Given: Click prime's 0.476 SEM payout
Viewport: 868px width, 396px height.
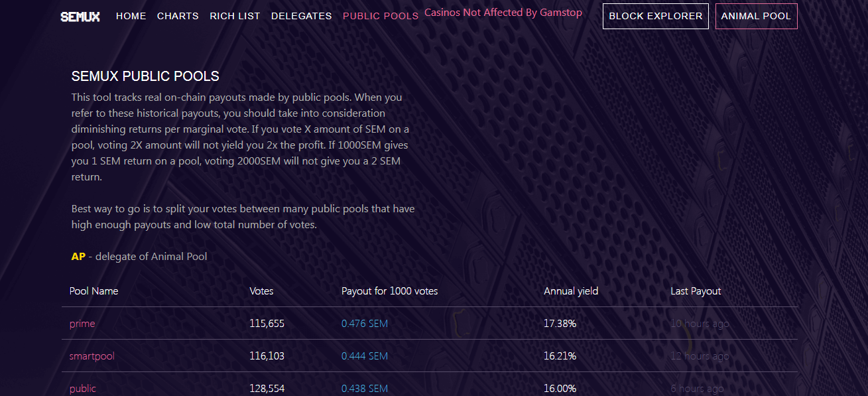Looking at the screenshot, I should (364, 324).
